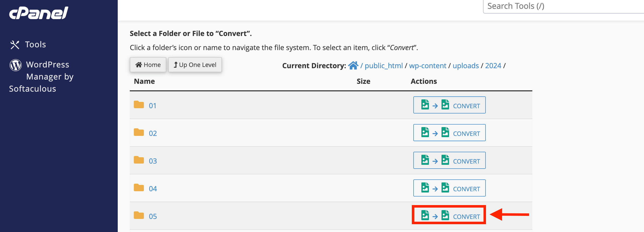Click folder icon for 01

(x=139, y=104)
